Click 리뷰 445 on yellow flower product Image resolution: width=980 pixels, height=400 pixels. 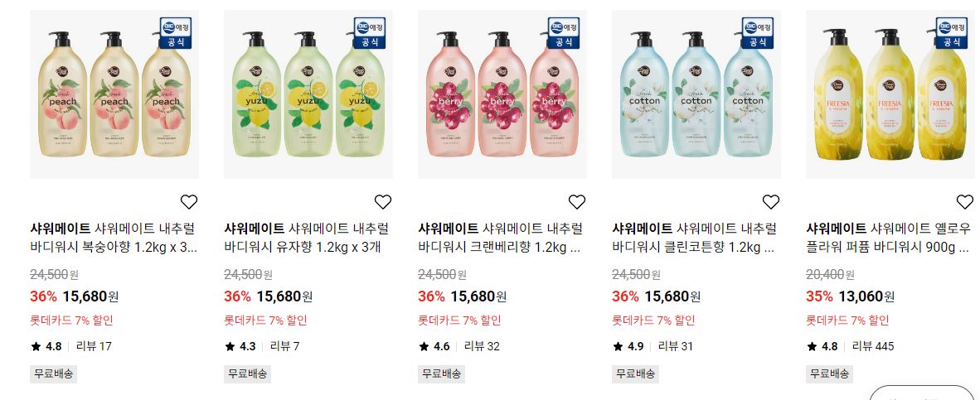click(x=873, y=345)
